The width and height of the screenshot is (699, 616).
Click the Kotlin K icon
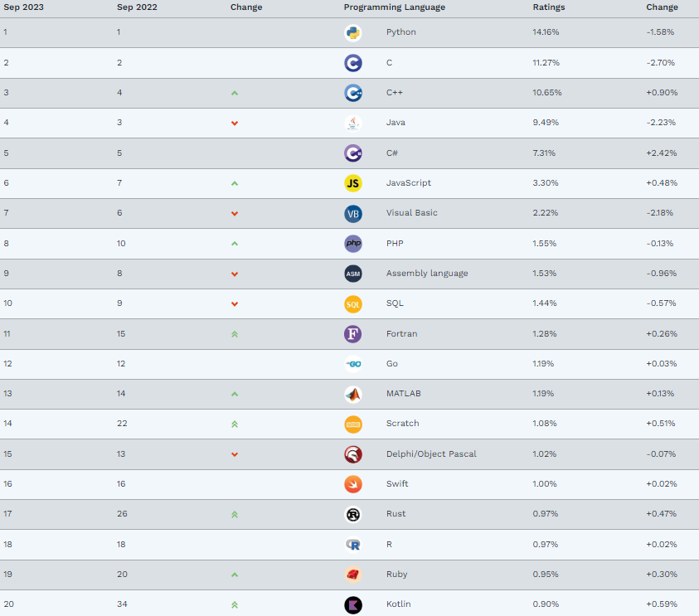click(353, 604)
